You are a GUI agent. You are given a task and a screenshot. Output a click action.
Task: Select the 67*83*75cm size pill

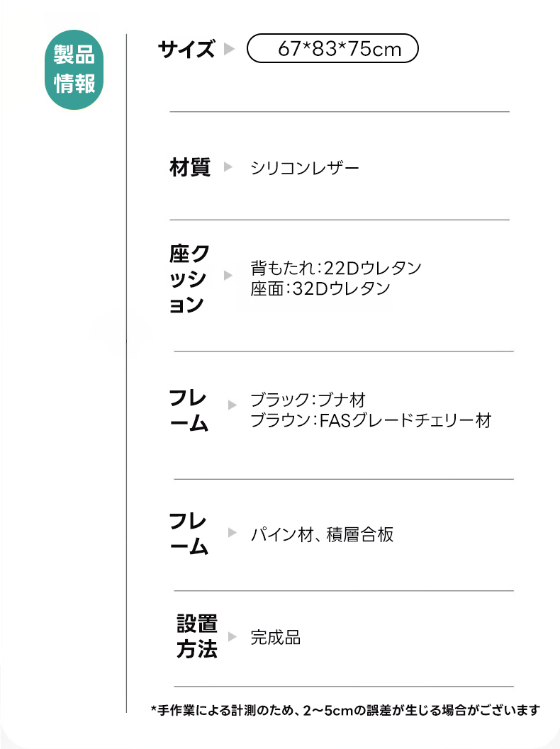point(332,50)
